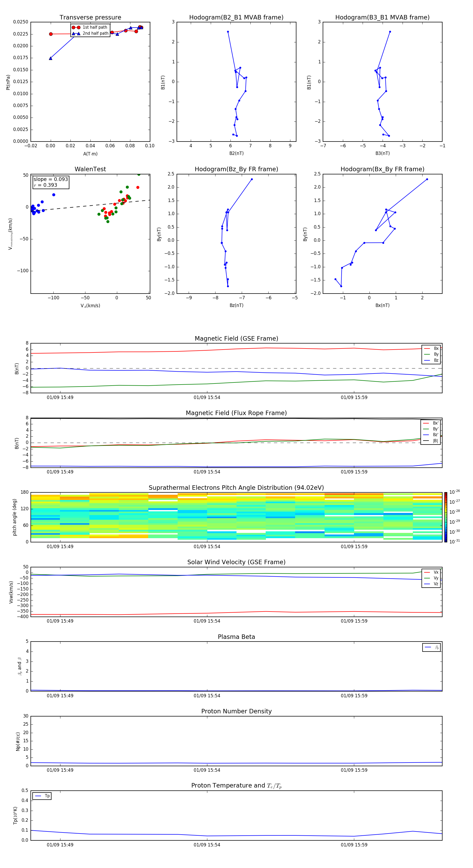Select the 'Proton Temperature and Te/Tp' title
This screenshot has width=473, height=868.
(x=236, y=786)
